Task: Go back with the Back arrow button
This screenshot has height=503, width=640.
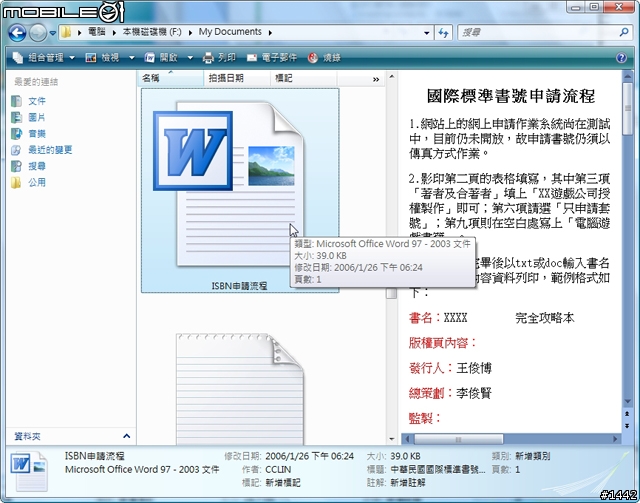Action: (x=17, y=33)
